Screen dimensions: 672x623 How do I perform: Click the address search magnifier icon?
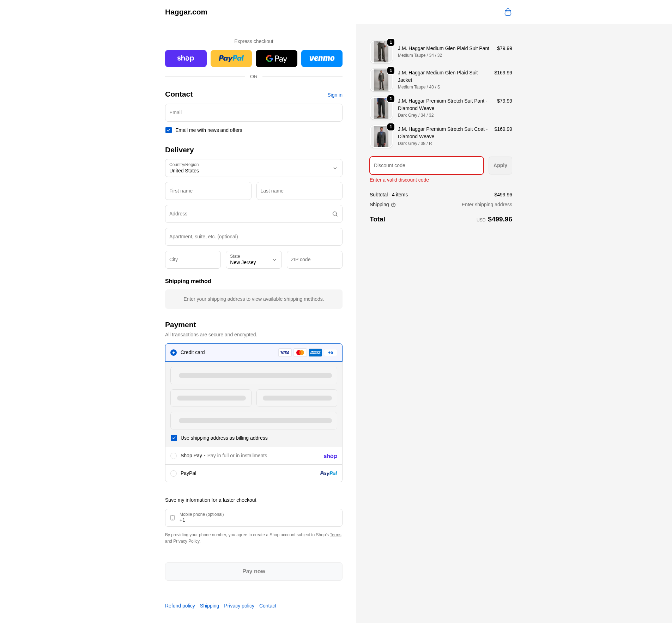pos(335,214)
